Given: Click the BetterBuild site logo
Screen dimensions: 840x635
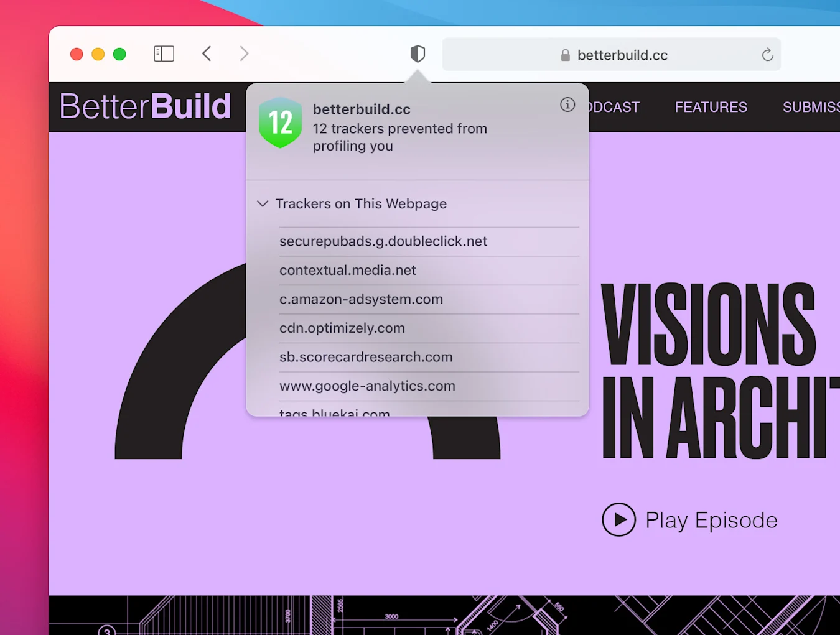Looking at the screenshot, I should [x=146, y=106].
